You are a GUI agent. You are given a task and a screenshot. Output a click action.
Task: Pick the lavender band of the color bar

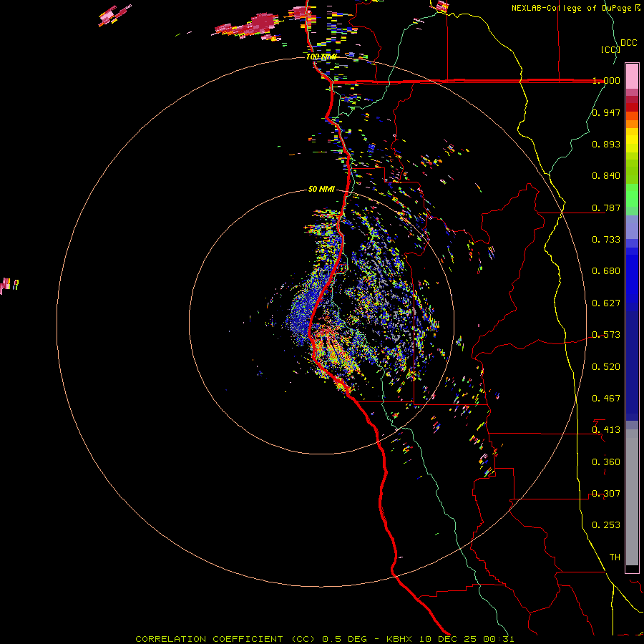pos(632,227)
